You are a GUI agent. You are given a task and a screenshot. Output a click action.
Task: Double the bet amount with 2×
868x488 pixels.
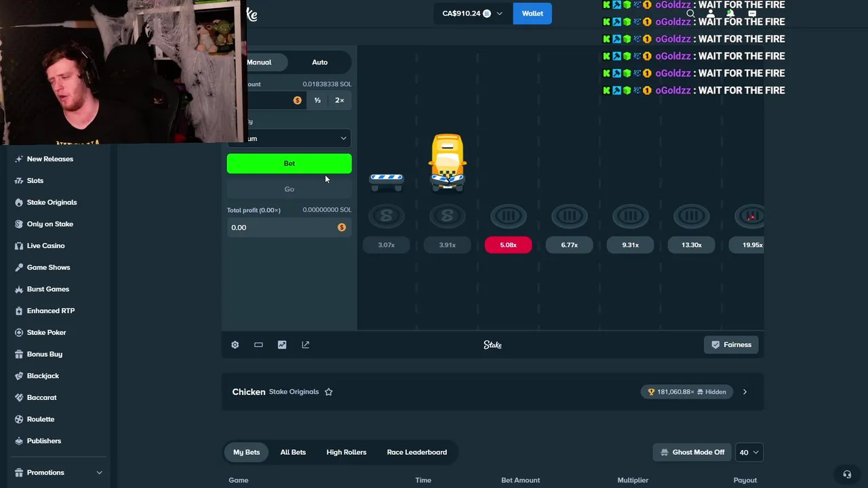(x=340, y=100)
